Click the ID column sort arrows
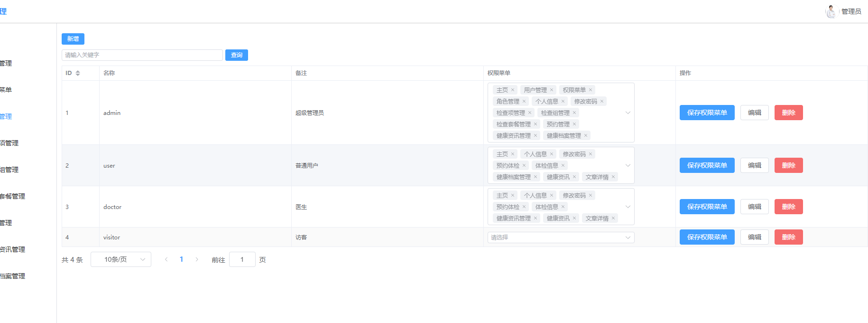 point(78,73)
